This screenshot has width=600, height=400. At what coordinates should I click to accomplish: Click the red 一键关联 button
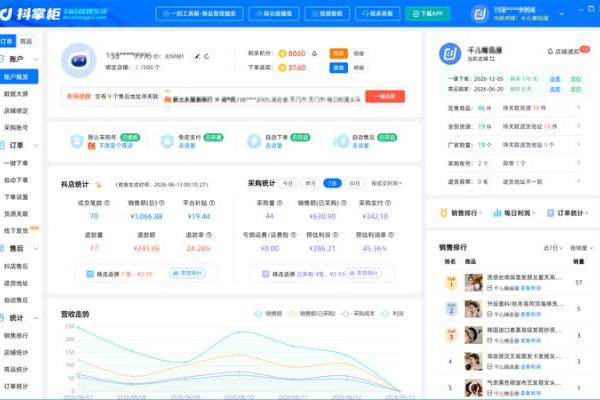[x=385, y=96]
